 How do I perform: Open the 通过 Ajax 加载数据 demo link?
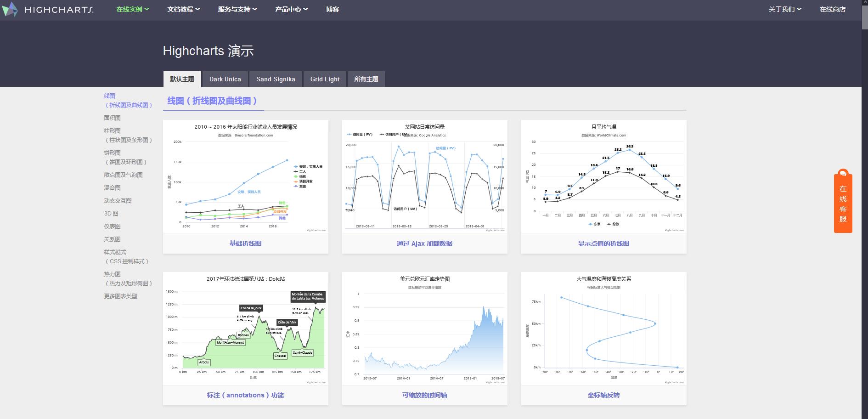point(424,243)
